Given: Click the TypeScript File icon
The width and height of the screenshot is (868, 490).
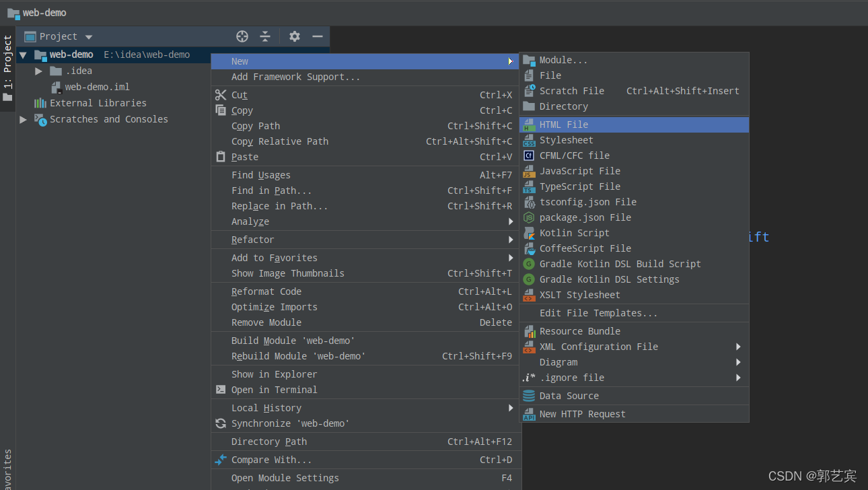Looking at the screenshot, I should [x=530, y=186].
